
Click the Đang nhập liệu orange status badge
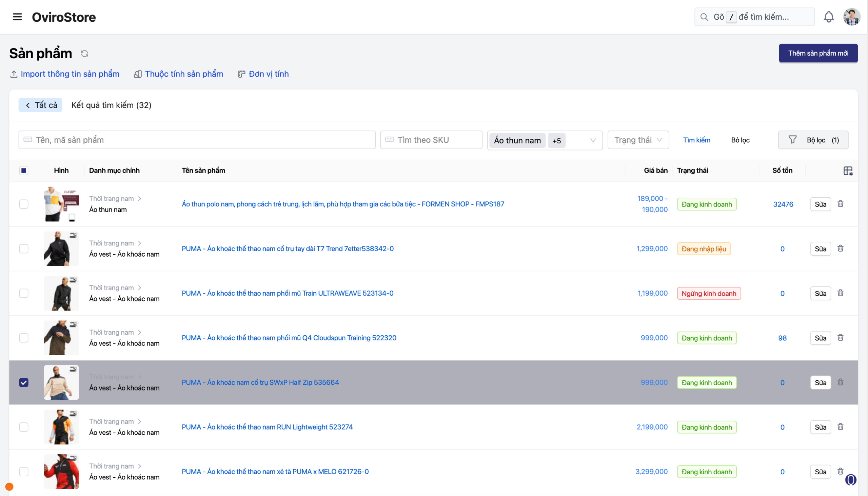point(704,249)
